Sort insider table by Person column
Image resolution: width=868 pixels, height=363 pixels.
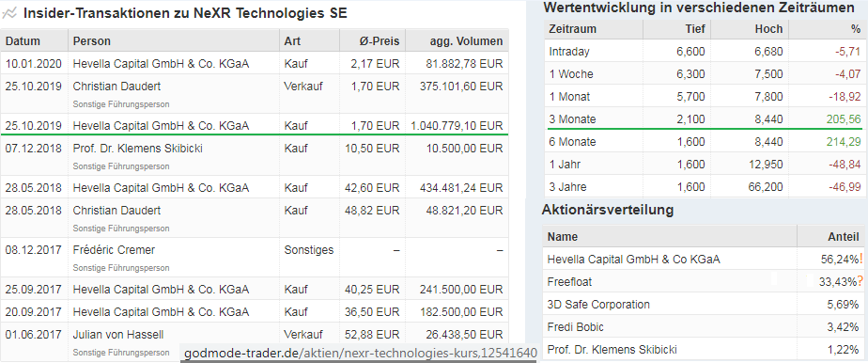coord(92,41)
